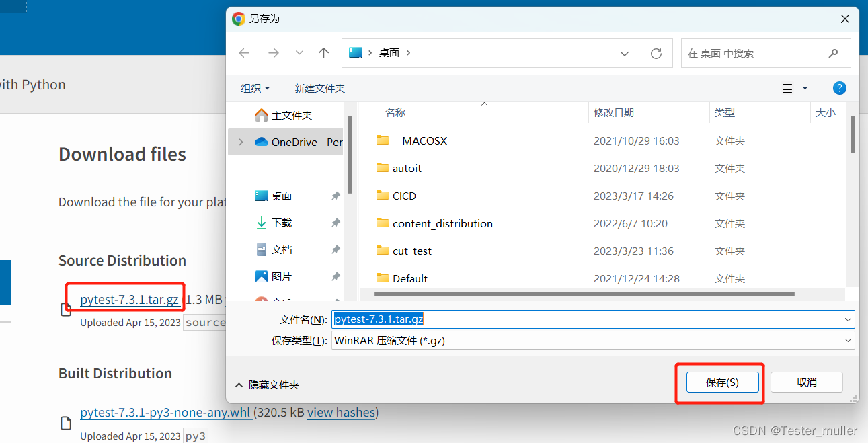Click the navigation pane scrollbar

tap(350, 155)
